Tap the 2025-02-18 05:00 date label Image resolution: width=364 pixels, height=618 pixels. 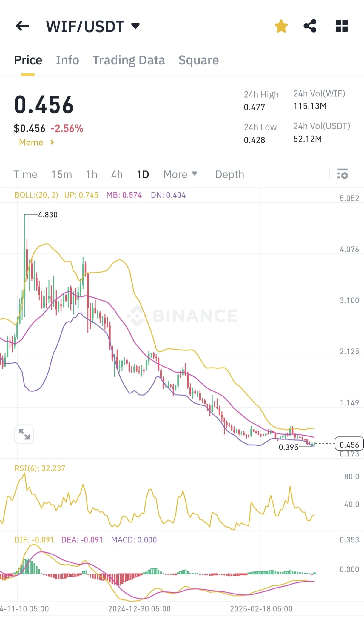pyautogui.click(x=261, y=609)
